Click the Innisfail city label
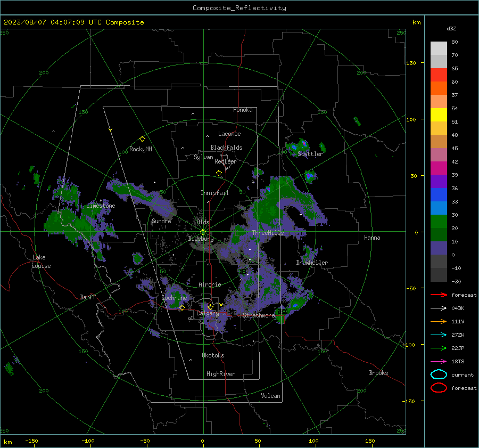Screen dimensions: 479x448 pos(214,193)
